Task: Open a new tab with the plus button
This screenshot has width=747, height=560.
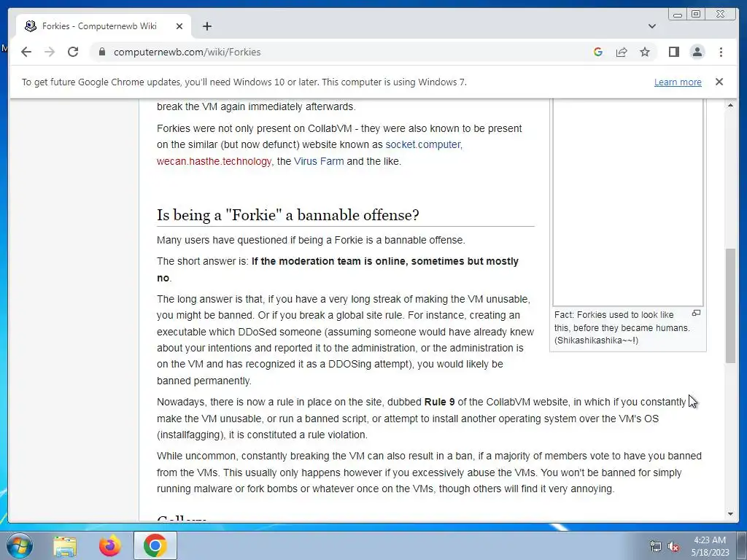Action: [x=206, y=26]
